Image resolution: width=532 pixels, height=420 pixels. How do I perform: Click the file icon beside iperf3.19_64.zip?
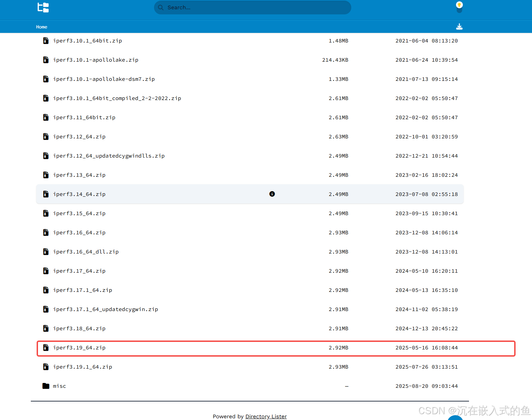(46, 347)
